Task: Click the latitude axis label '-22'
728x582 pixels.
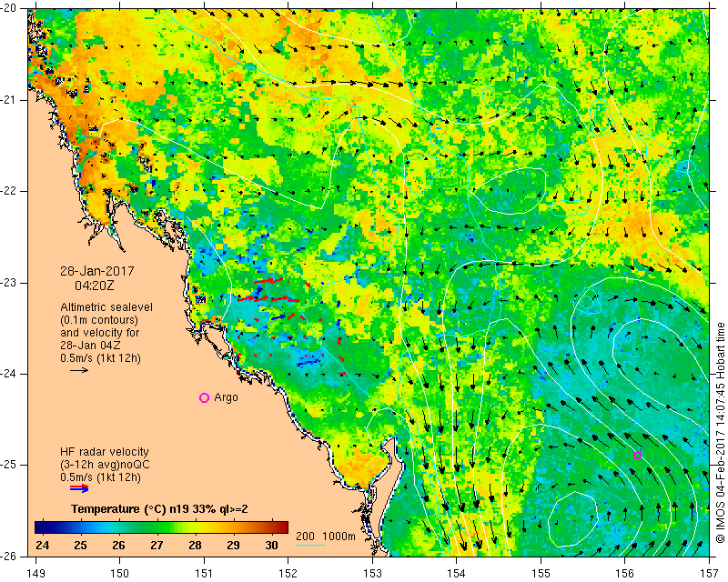Action: coord(8,191)
